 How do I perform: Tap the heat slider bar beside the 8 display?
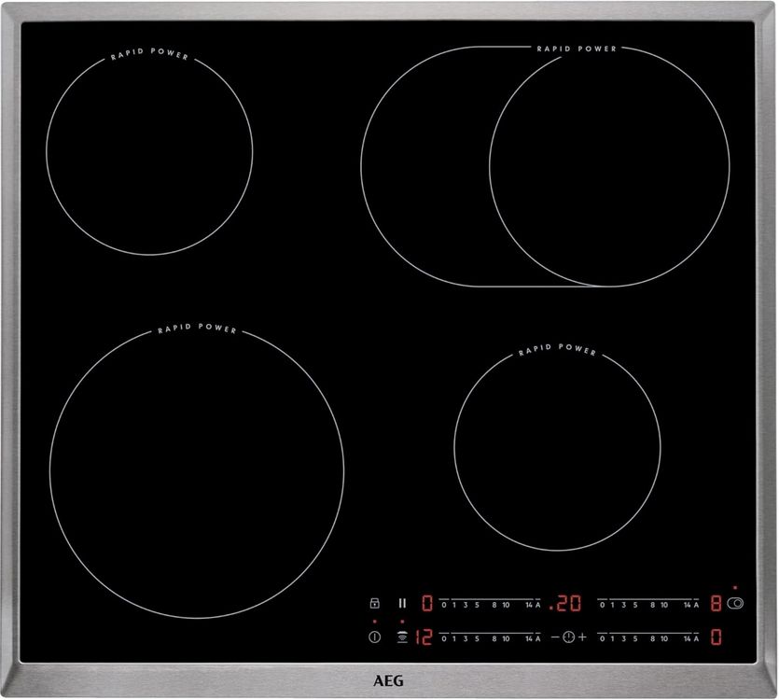pos(648,603)
